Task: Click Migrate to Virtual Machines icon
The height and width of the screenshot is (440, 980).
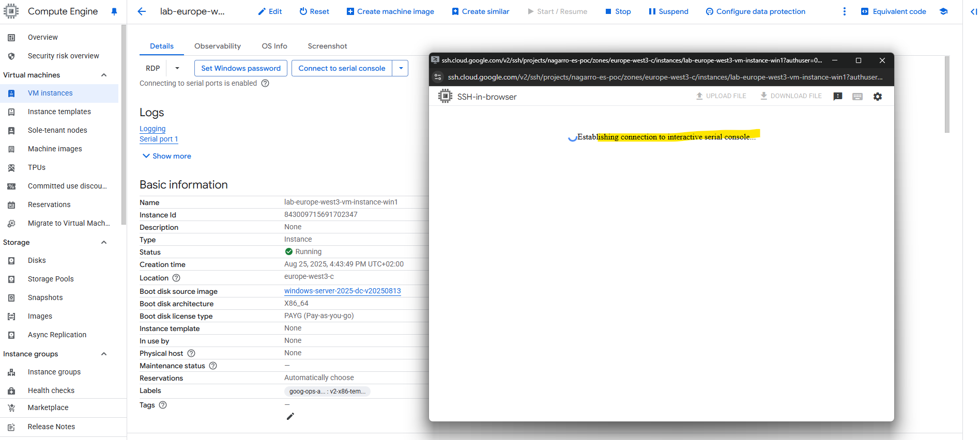Action: click(x=11, y=223)
